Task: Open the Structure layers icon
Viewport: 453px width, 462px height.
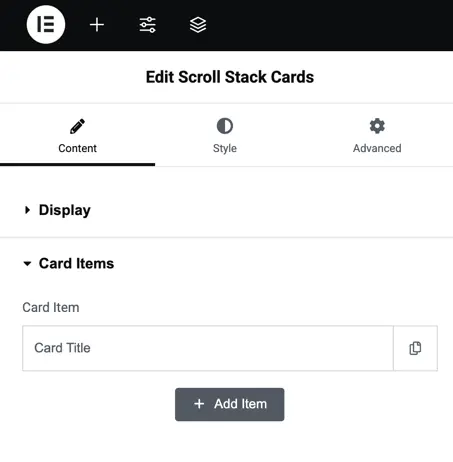Action: (x=198, y=25)
